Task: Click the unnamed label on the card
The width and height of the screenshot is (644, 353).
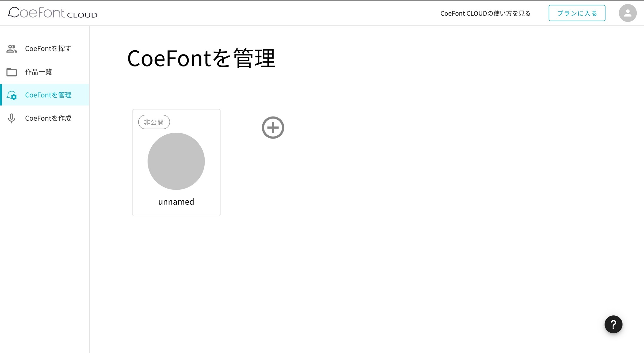Action: click(176, 202)
